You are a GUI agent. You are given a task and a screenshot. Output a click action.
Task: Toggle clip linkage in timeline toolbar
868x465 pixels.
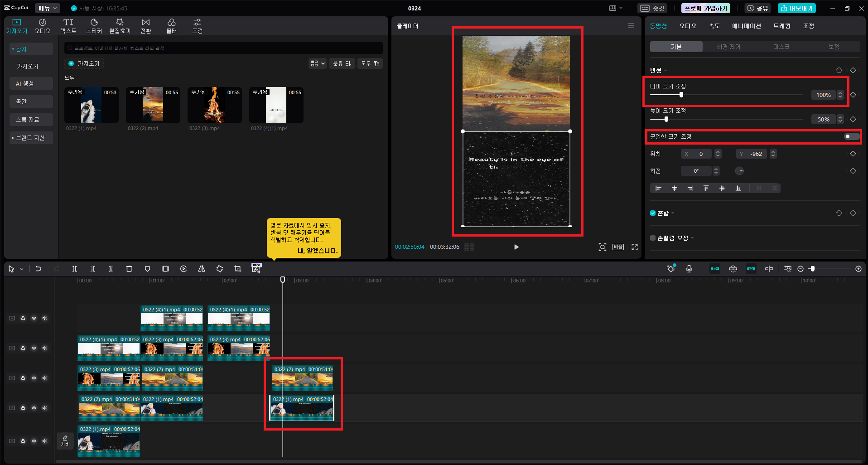[751, 269]
